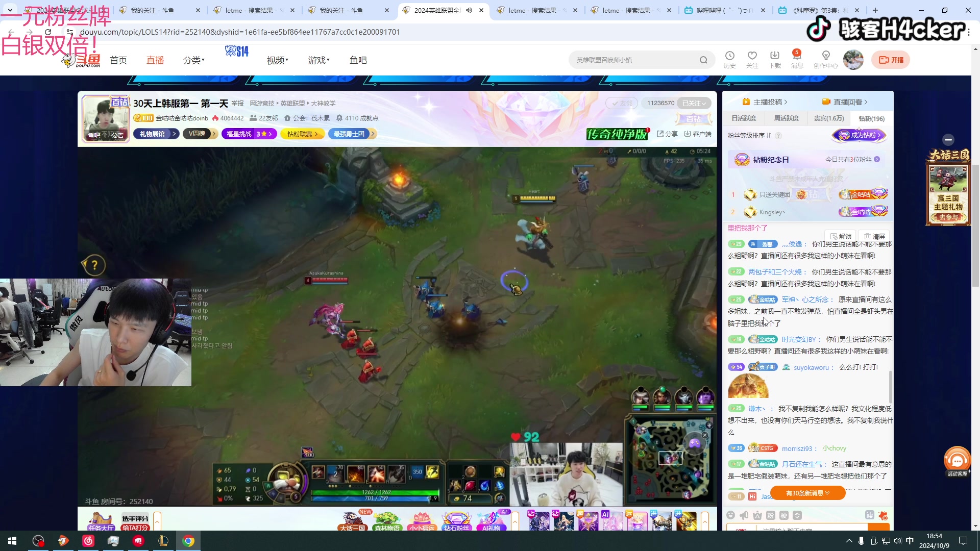The image size is (980, 551).
Task: Toggle the 友邻 checkmark button
Action: (622, 103)
